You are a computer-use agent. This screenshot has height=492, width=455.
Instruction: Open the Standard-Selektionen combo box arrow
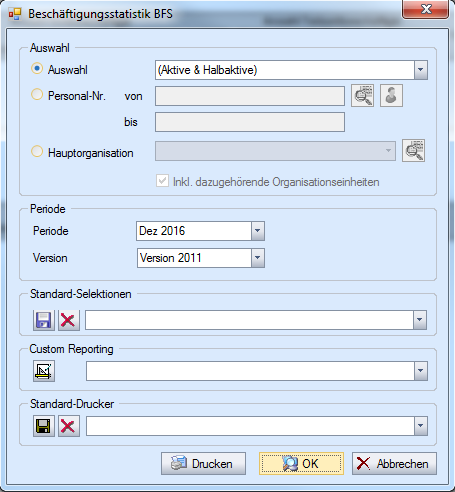(420, 320)
